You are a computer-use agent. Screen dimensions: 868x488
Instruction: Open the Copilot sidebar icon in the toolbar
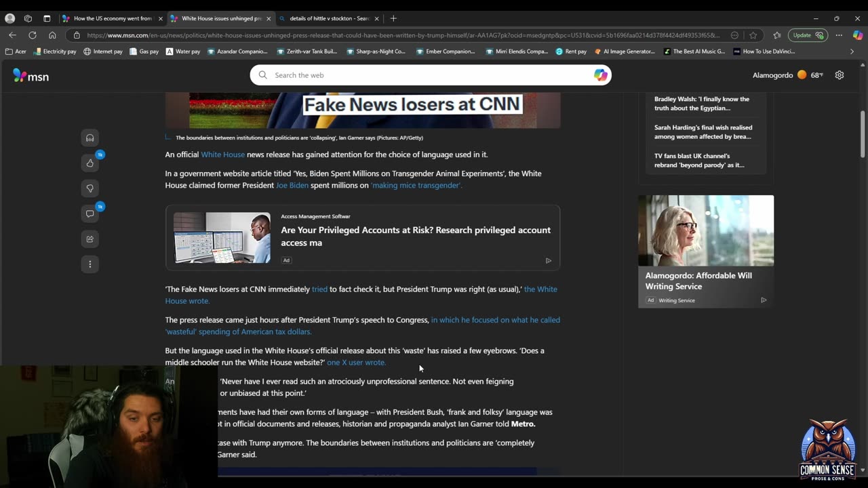click(x=857, y=35)
